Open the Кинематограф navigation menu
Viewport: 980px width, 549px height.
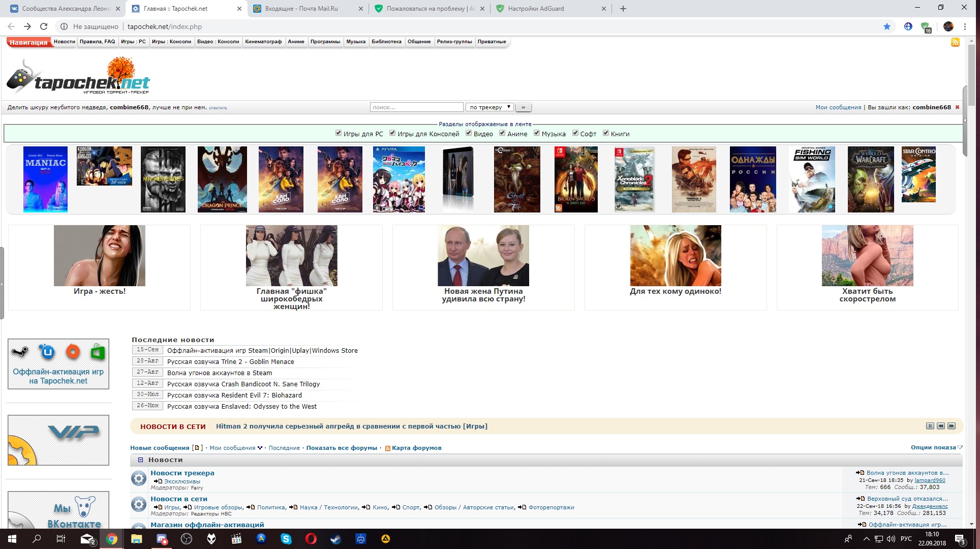point(263,42)
